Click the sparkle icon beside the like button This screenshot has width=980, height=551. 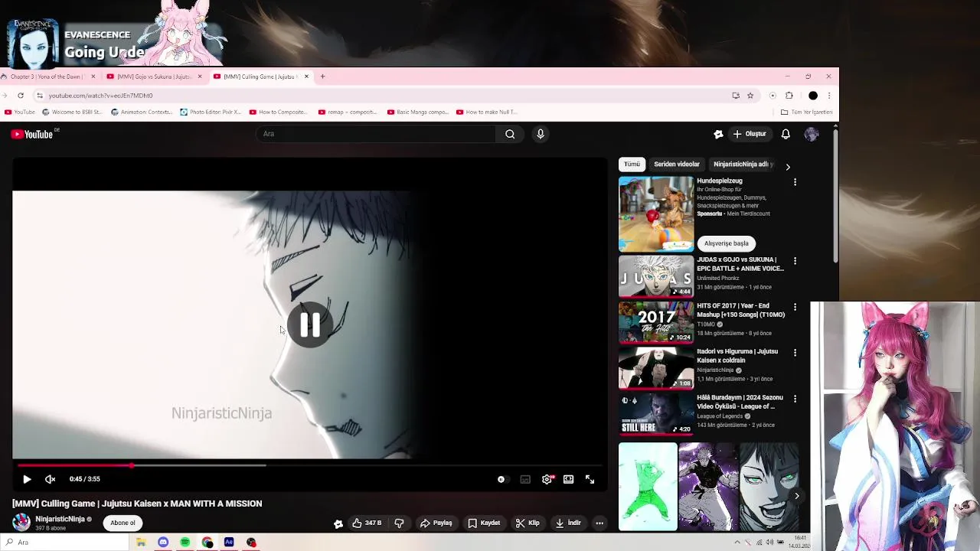click(338, 523)
